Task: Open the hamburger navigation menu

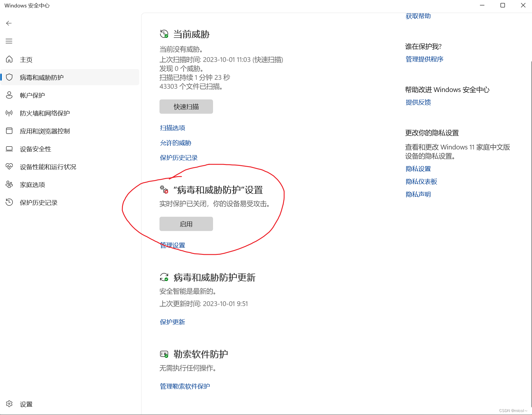Action: 9,41
